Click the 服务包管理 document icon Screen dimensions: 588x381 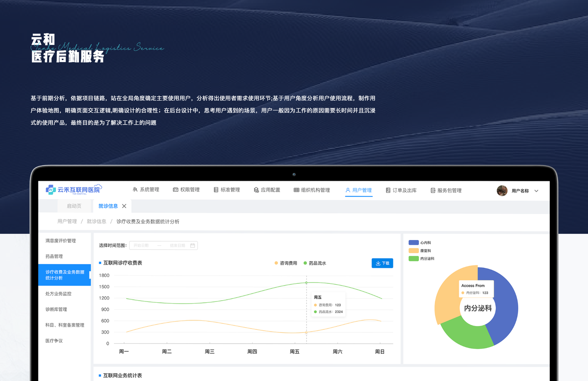coord(433,190)
